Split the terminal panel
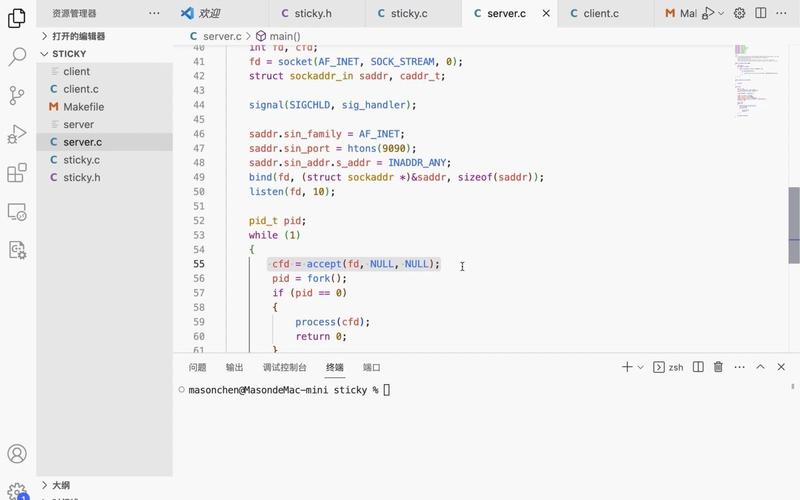Image resolution: width=800 pixels, height=500 pixels. (698, 367)
